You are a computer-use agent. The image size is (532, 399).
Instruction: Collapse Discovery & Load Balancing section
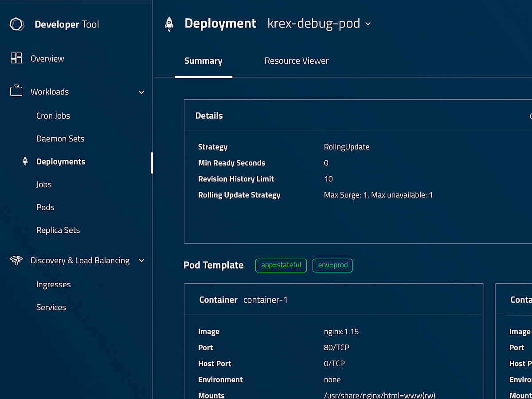pos(141,261)
